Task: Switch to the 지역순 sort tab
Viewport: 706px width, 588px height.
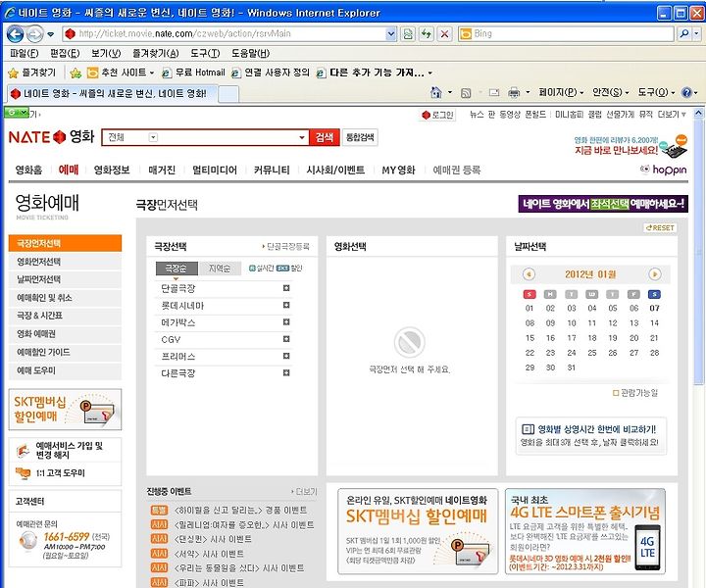Action: pos(220,269)
